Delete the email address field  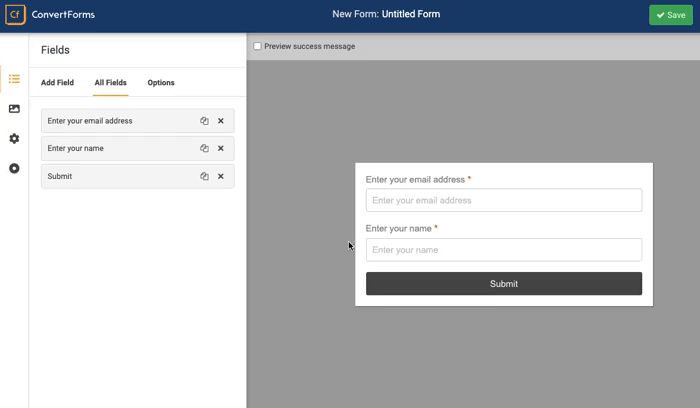pos(221,121)
